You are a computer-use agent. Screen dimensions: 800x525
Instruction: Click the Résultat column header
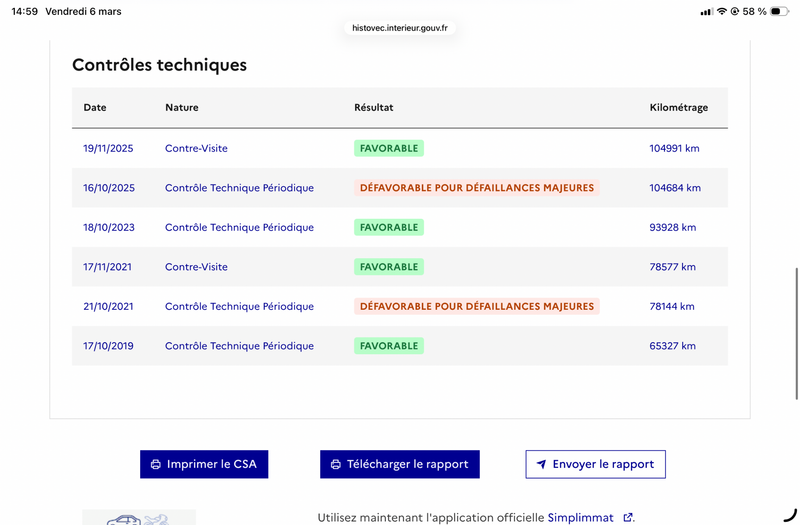coord(373,108)
